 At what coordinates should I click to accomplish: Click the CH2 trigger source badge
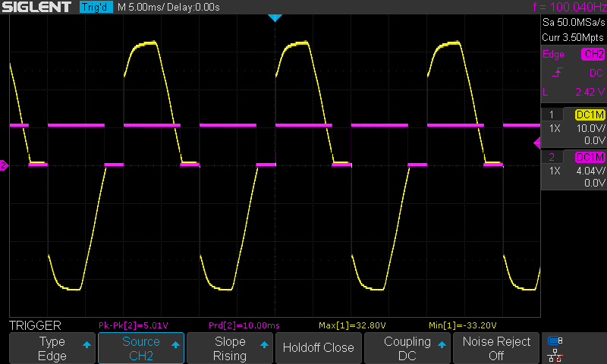(593, 54)
